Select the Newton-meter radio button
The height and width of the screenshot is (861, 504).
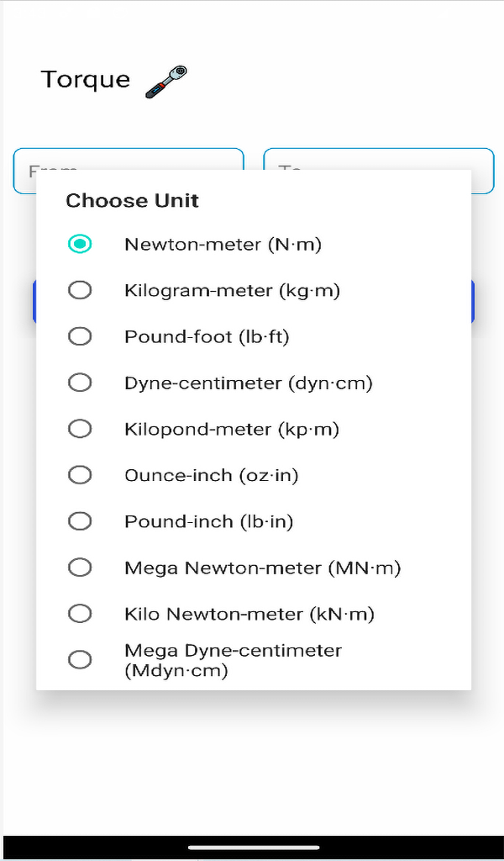click(x=80, y=244)
